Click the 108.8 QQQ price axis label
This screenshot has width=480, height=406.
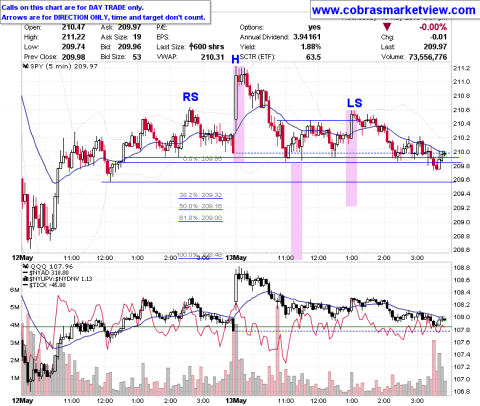tap(462, 268)
